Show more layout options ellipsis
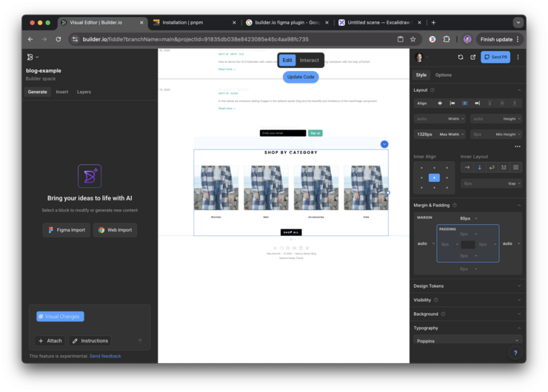548x392 pixels. (x=518, y=146)
